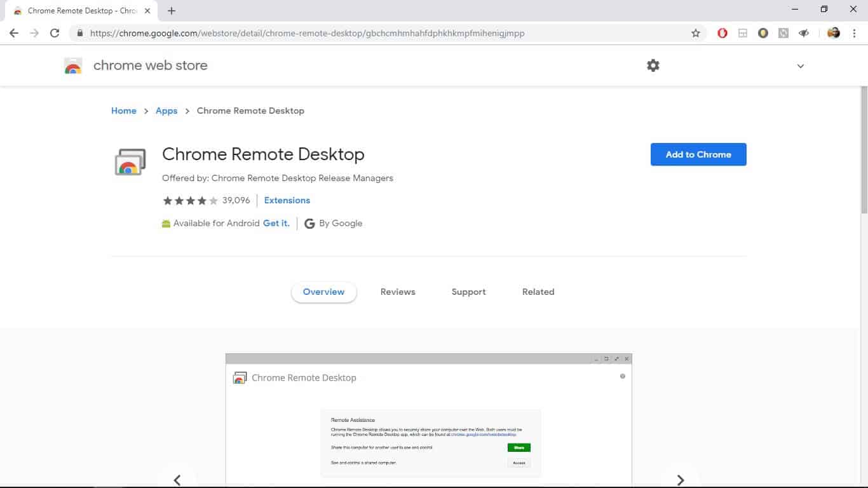The height and width of the screenshot is (488, 868).
Task: Click the Chrome Remote Desktop heading
Action: click(x=263, y=154)
